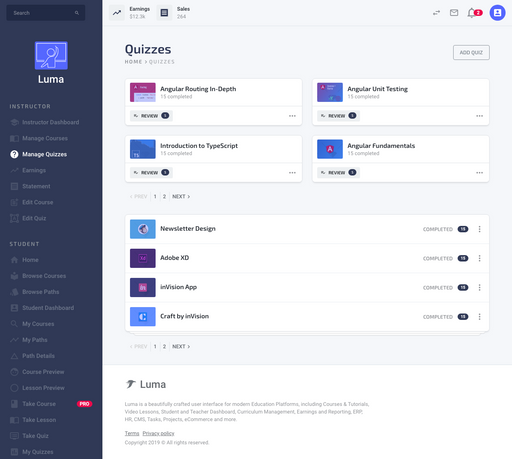
Task: Open the mail envelope icon
Action: 454,13
